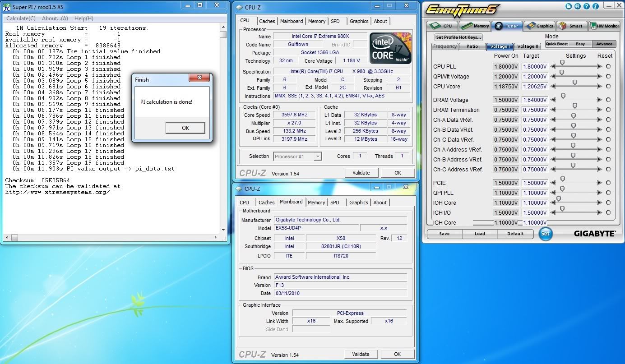Click left arrow of CPU Vcore slider

click(553, 86)
